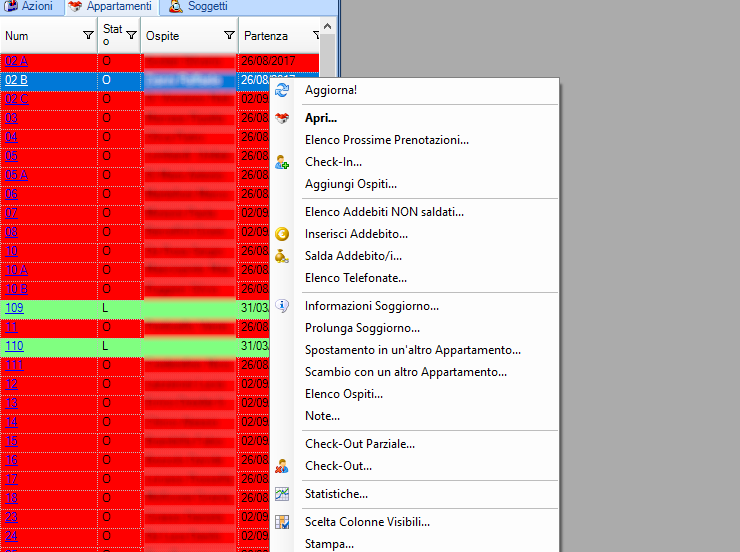Screen dimensions: 740x552
Task: Open apartment link 109
Action: (x=14, y=308)
